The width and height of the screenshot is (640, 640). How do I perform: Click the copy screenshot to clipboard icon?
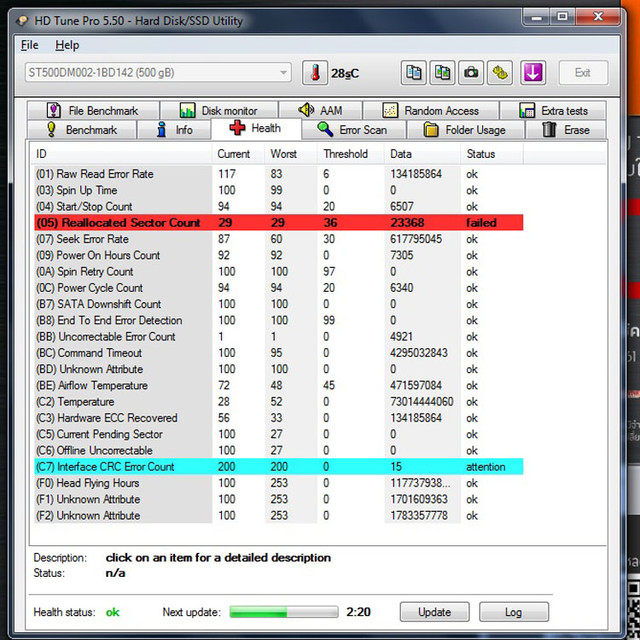click(x=442, y=73)
